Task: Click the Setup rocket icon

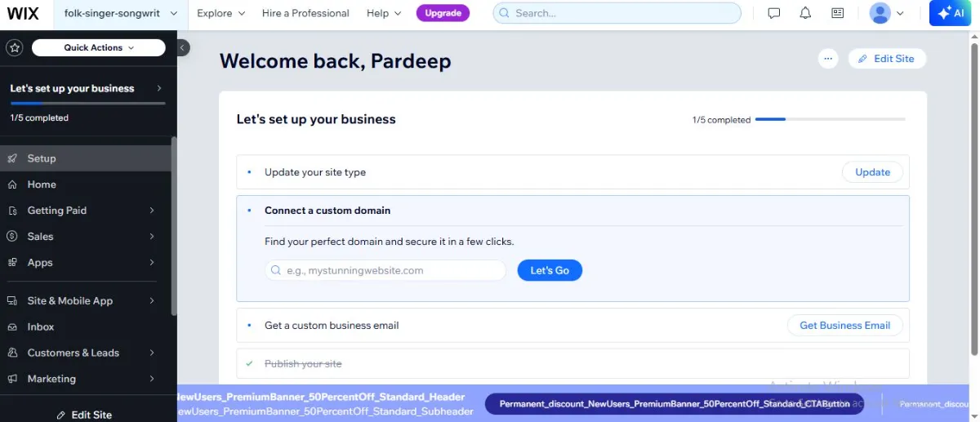Action: coord(12,158)
